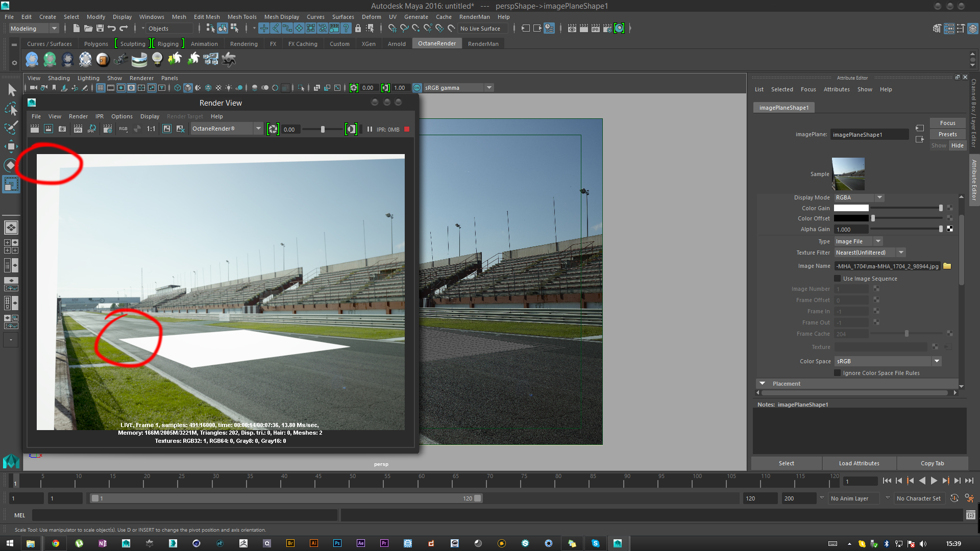Viewport: 980px width, 551px height.
Task: Open the Color Space sRGB dropdown
Action: (937, 361)
